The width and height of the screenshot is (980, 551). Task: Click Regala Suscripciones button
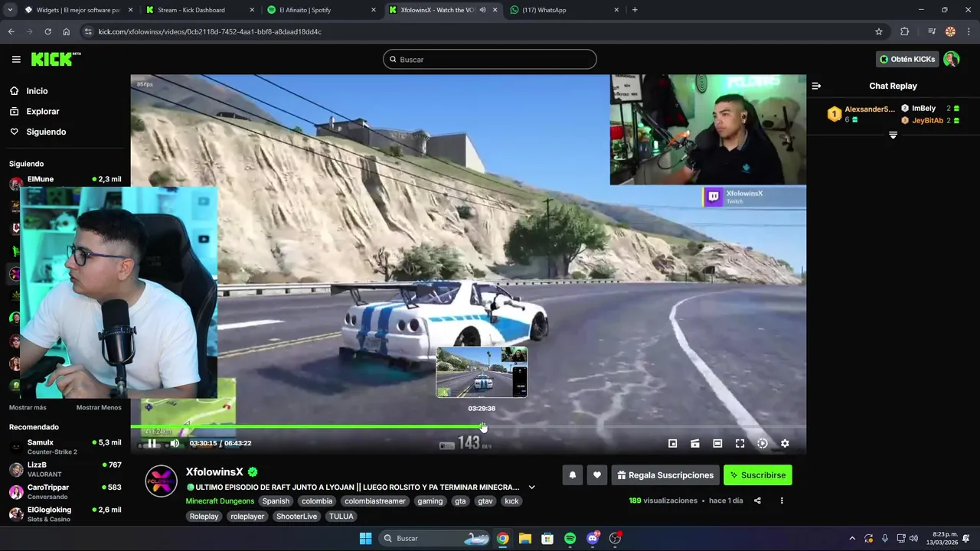[665, 475]
